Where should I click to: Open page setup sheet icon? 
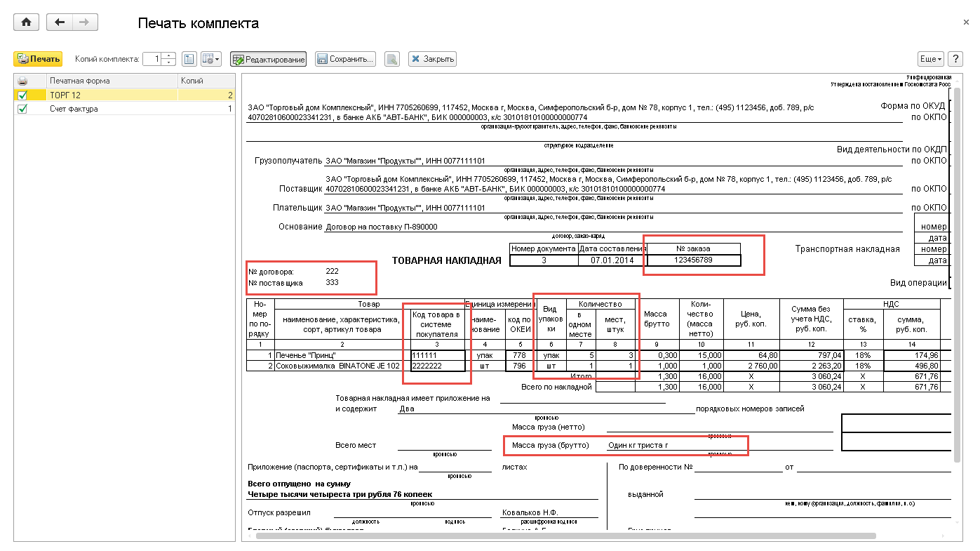tap(189, 59)
